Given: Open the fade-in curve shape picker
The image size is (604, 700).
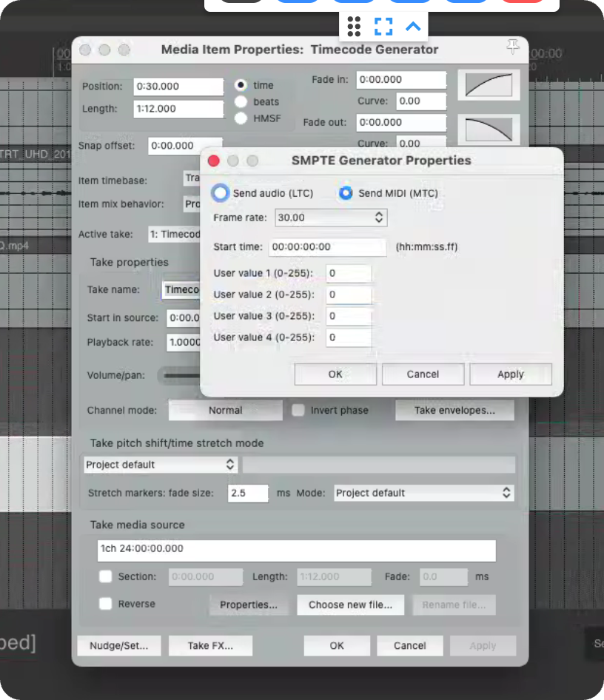Looking at the screenshot, I should (x=489, y=85).
